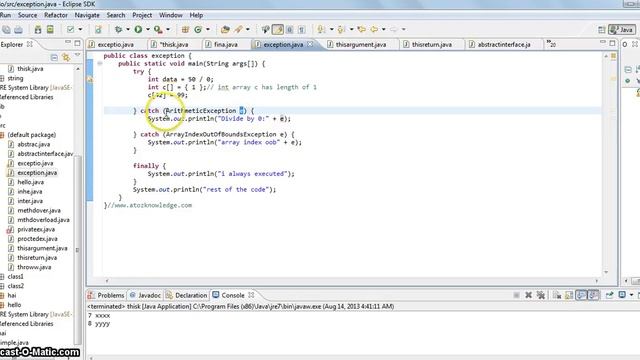Click the Next Annotation icon
Image resolution: width=640 pixels, height=360 pixels.
click(321, 29)
